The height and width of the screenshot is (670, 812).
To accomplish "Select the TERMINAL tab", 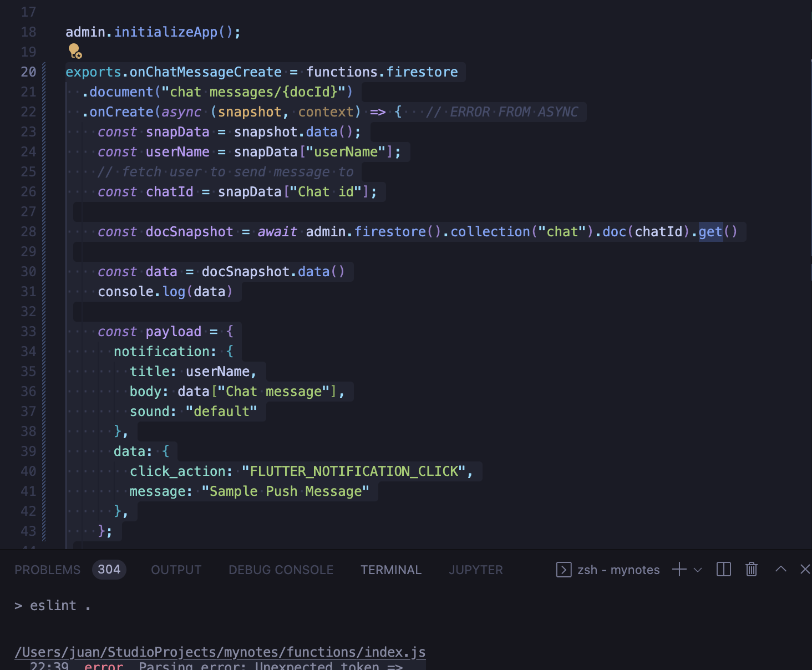I will [x=391, y=570].
